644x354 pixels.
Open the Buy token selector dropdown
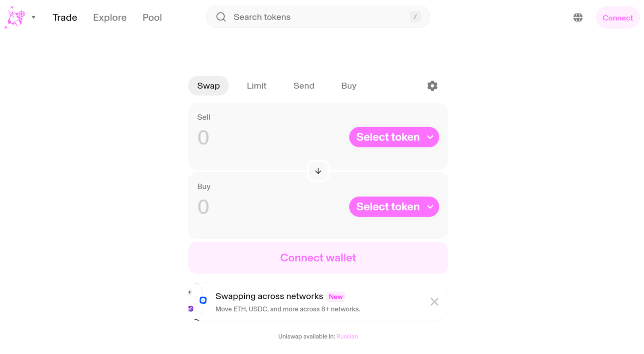pos(394,207)
